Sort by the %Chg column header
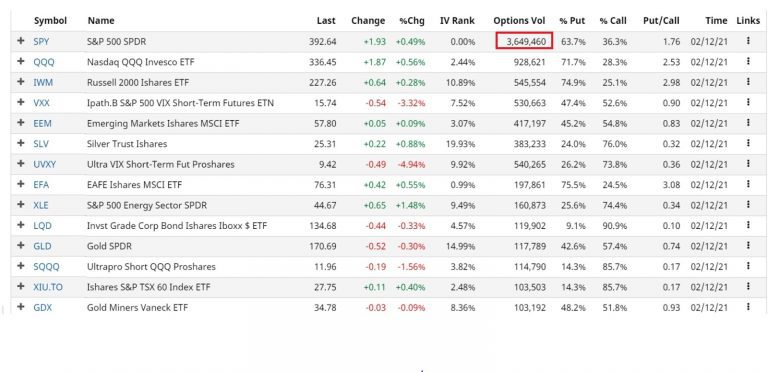Image resolution: width=768 pixels, height=372 pixels. (411, 21)
